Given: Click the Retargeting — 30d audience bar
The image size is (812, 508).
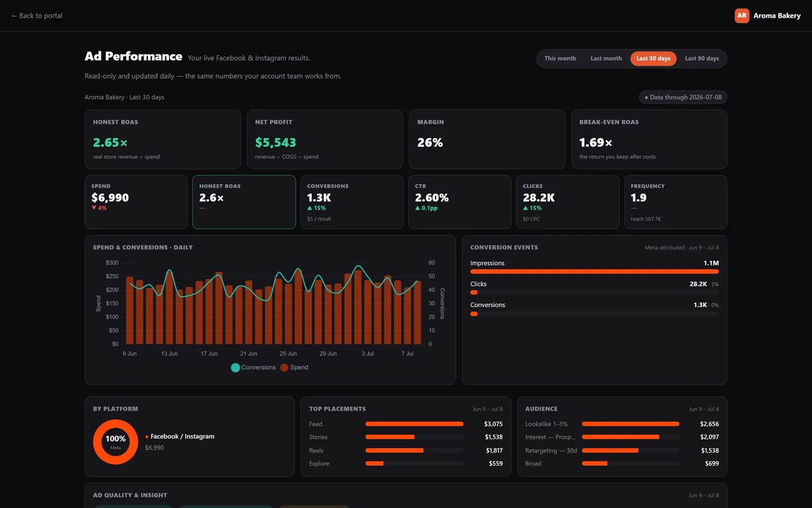Looking at the screenshot, I should pyautogui.click(x=630, y=451).
